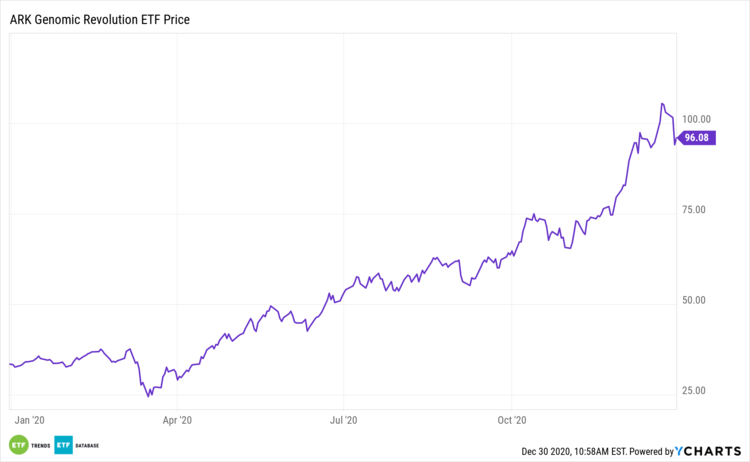Click the purple 96.08 price flag

click(x=697, y=138)
